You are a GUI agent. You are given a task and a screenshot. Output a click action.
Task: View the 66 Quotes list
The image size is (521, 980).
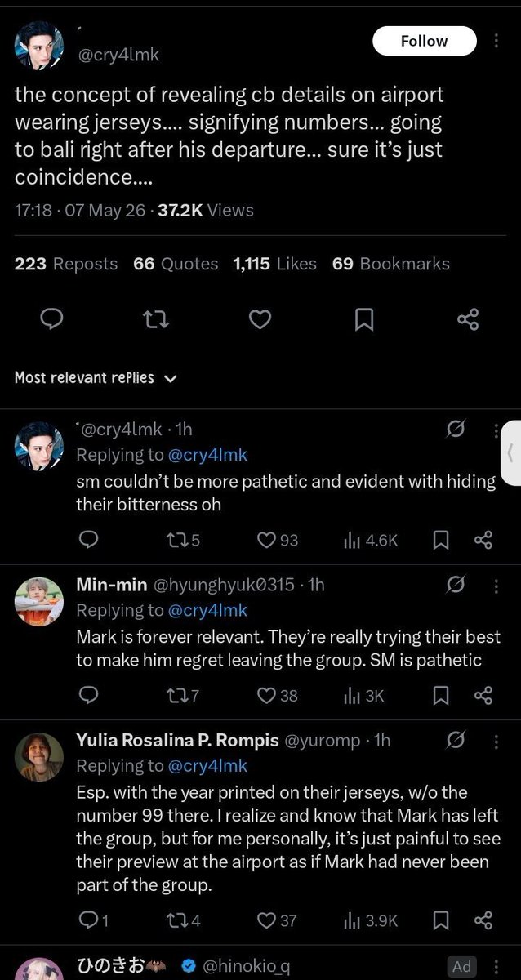coord(176,264)
